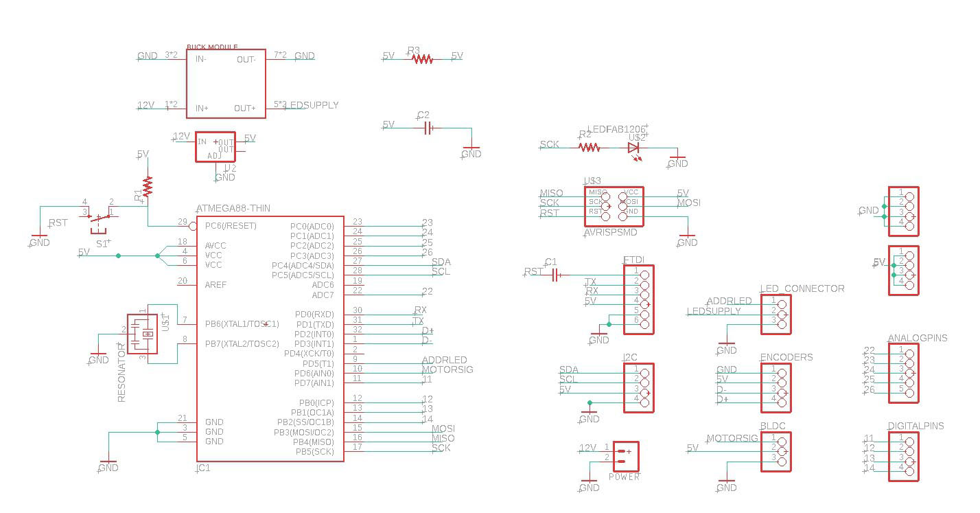
Task: Click the PB5(SCK) pin label
Action: point(315,451)
